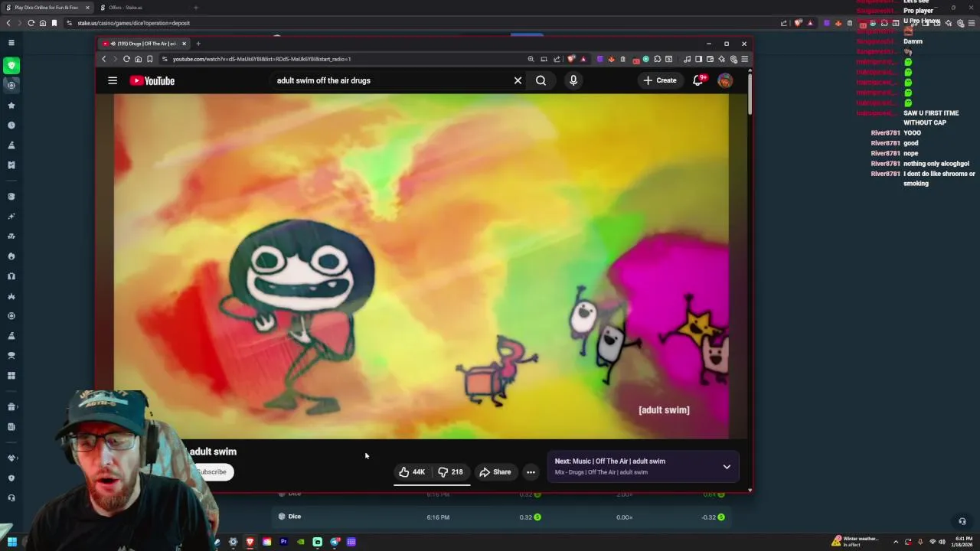Open the extensions puzzle icon in YouTube window
This screenshot has width=980, height=551.
point(657,59)
